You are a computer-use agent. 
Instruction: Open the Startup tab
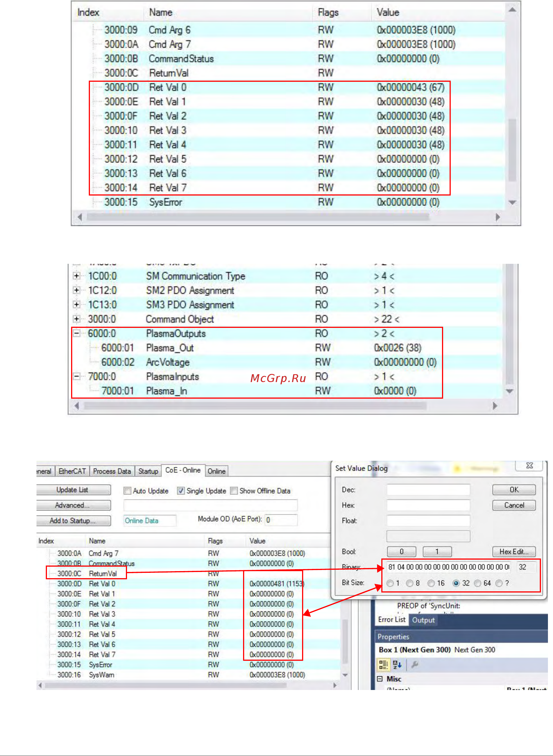(148, 471)
